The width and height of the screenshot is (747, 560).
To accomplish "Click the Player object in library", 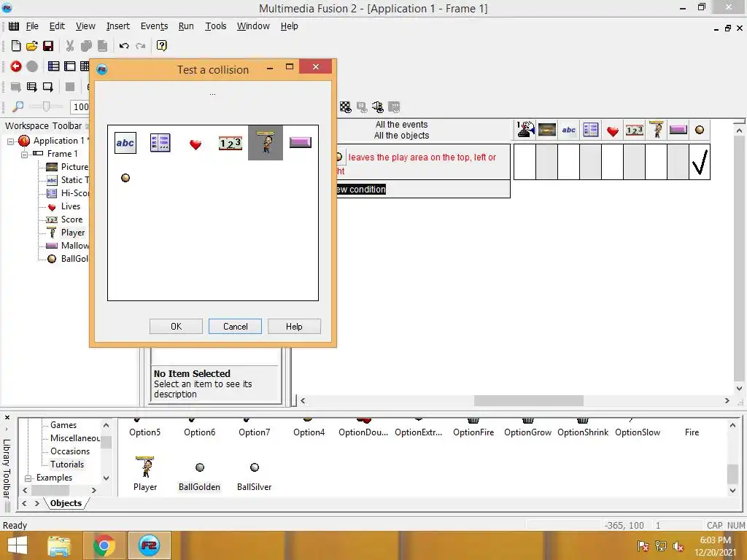I will [x=145, y=472].
